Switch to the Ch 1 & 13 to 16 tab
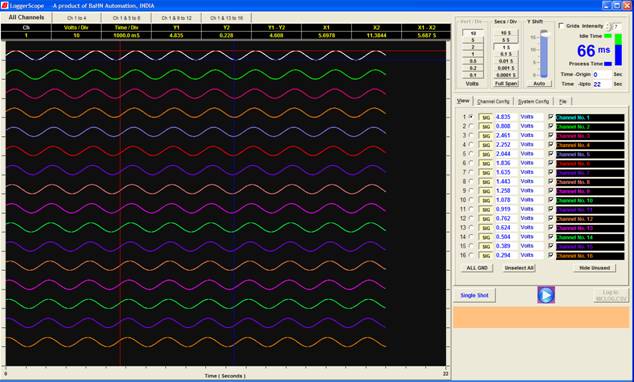This screenshot has height=382, width=634. pos(226,18)
